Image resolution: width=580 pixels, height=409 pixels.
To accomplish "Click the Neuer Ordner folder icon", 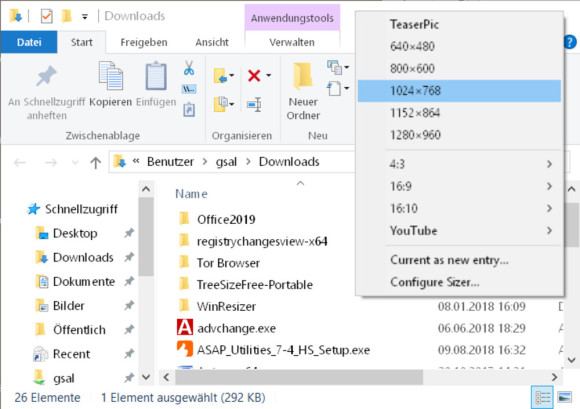I will pyautogui.click(x=303, y=76).
